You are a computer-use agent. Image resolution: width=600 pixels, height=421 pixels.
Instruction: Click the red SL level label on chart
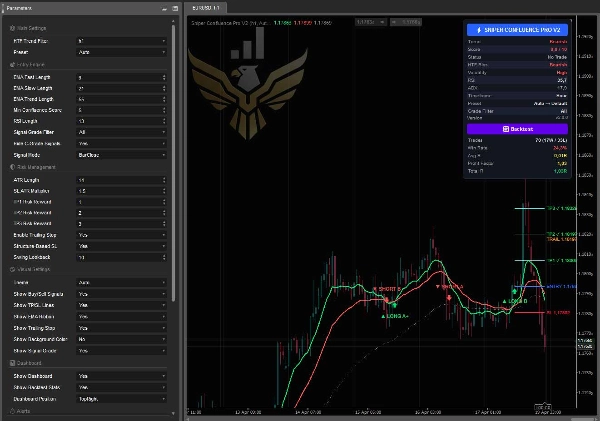[x=558, y=313]
